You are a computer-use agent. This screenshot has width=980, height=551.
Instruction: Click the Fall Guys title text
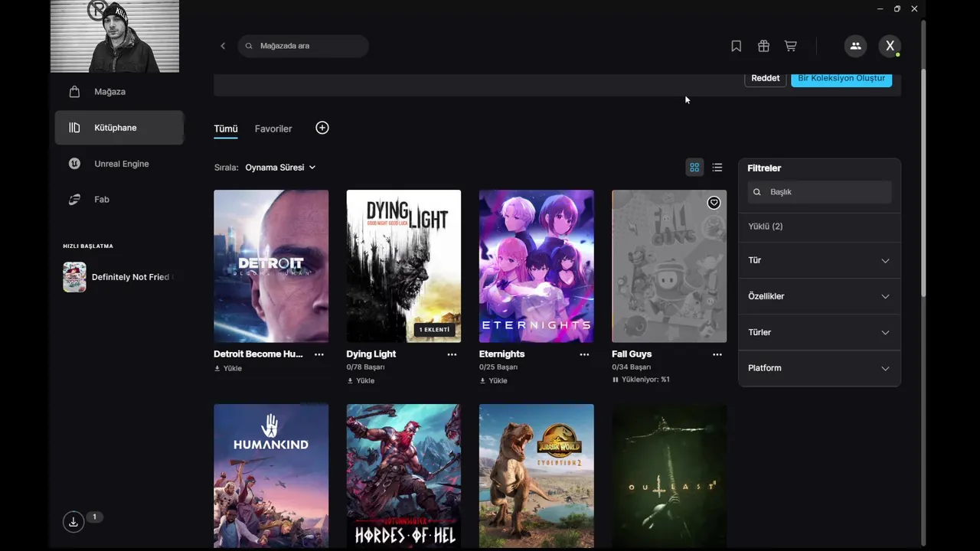click(632, 354)
